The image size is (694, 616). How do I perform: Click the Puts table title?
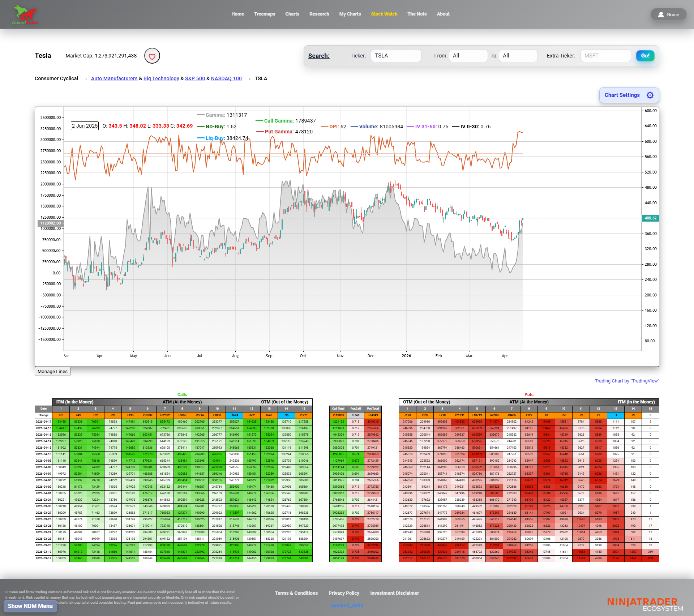click(529, 395)
